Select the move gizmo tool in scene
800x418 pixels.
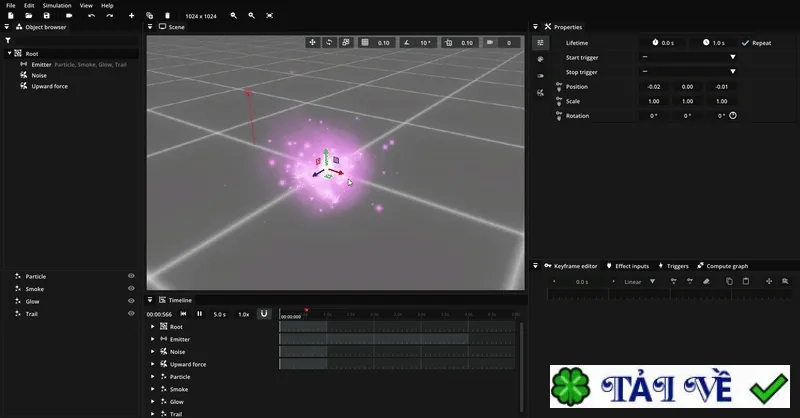[312, 42]
